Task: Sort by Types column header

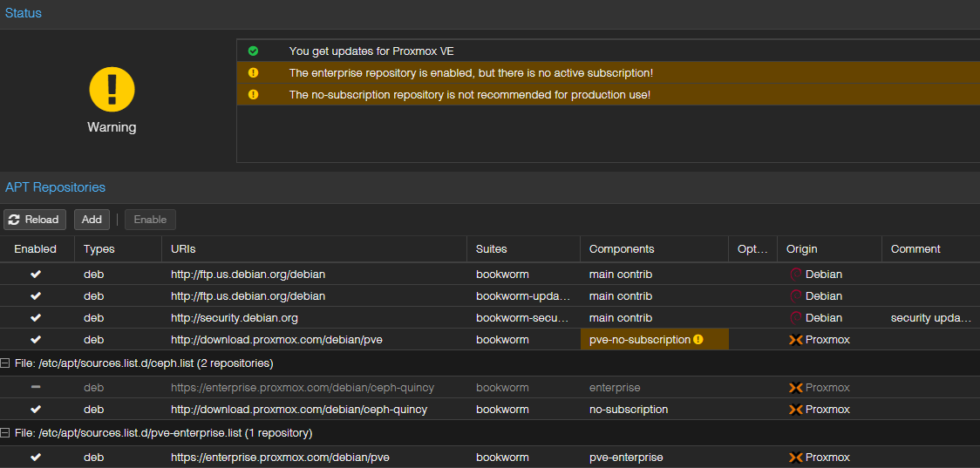Action: pos(118,248)
